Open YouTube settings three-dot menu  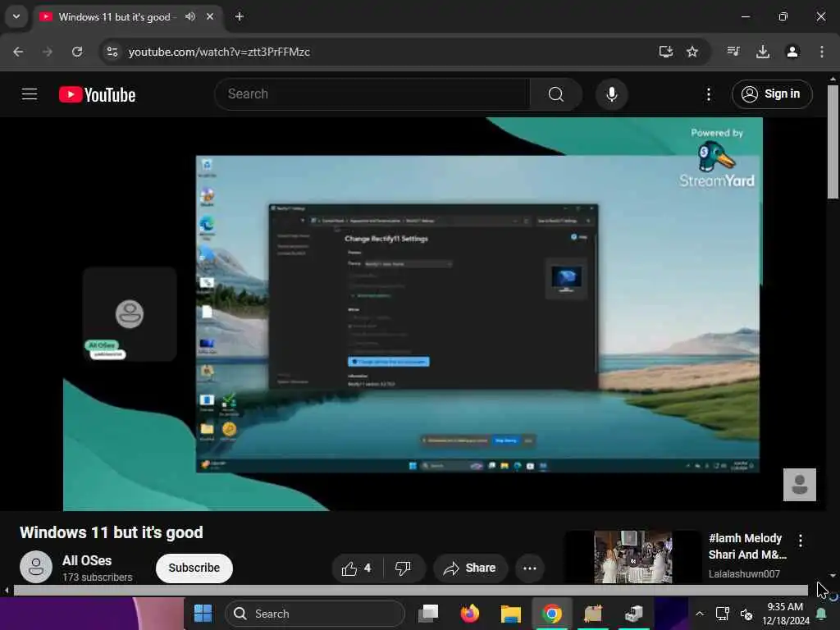coord(708,95)
